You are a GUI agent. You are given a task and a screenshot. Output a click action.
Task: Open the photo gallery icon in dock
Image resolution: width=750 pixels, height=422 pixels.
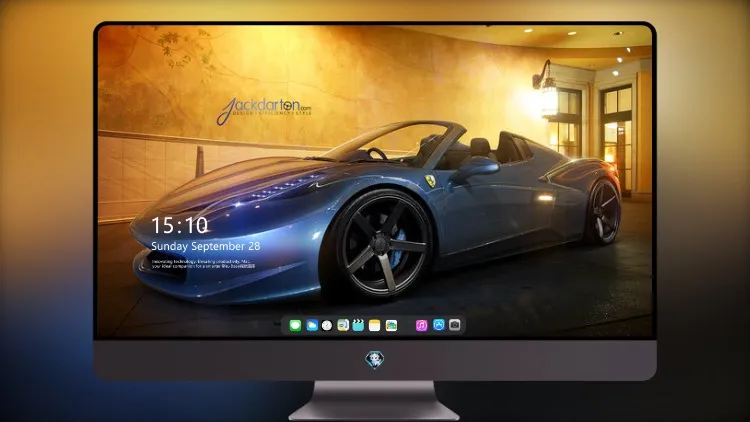[x=391, y=325]
